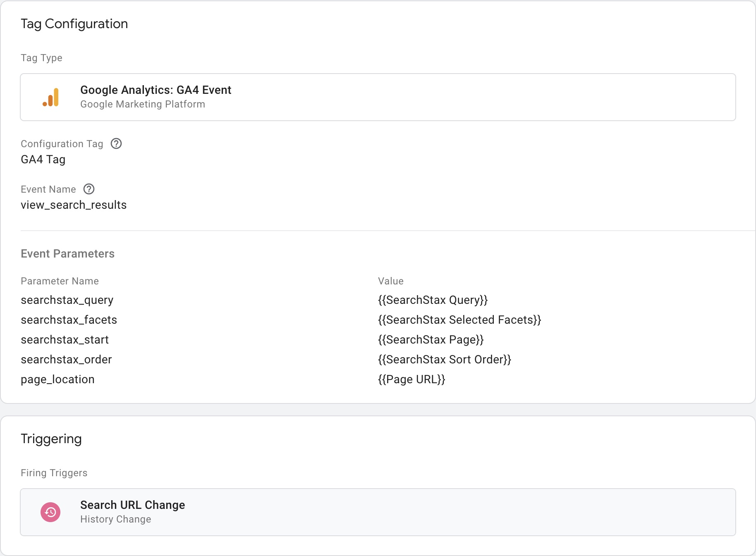
Task: Open the Tag Configuration section header
Action: pos(74,24)
